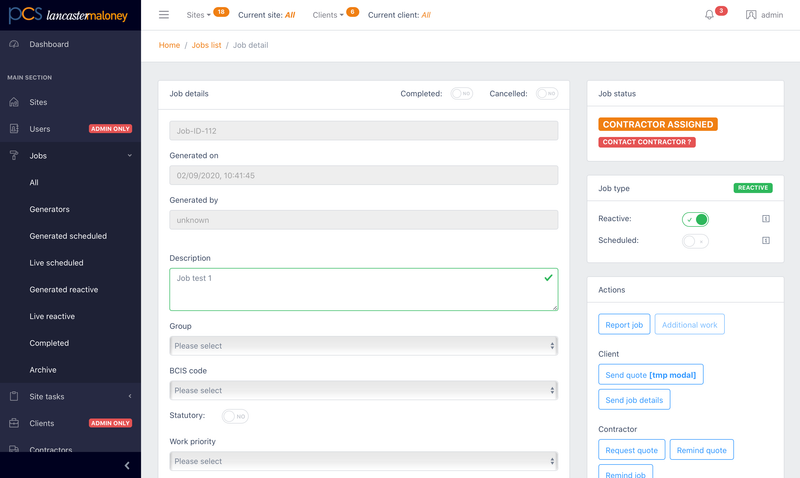Open Generated reactive jobs
Viewport: 800px width, 478px height.
[64, 290]
